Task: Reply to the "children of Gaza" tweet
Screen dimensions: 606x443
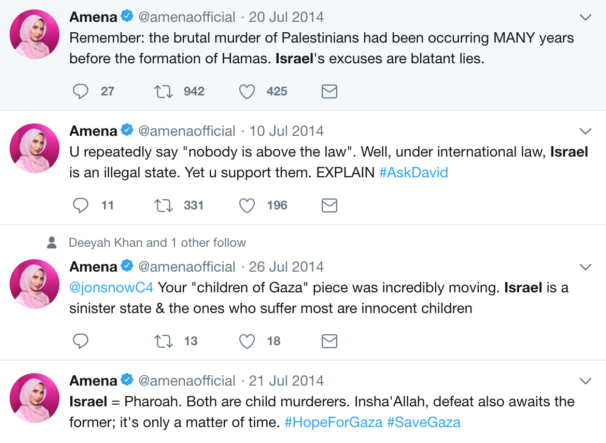Action: [x=82, y=342]
